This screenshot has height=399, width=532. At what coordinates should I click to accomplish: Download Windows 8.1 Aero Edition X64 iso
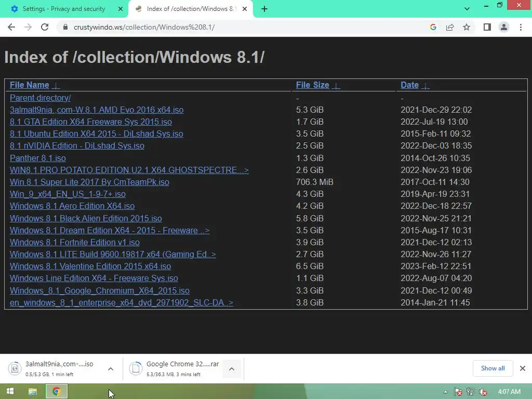pyautogui.click(x=72, y=206)
